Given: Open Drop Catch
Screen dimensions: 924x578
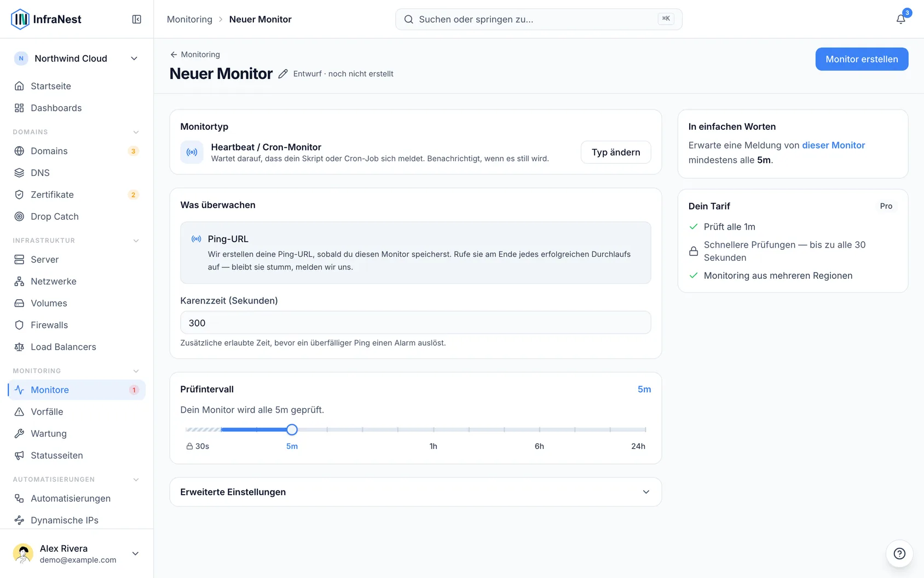Looking at the screenshot, I should 77,216.
